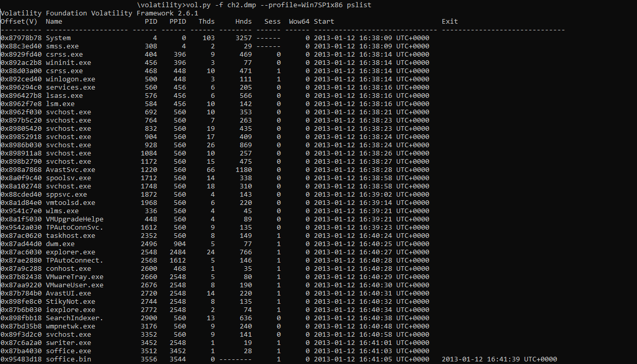Select the iexplore.exe process entry
Image resolution: width=637 pixels, height=364 pixels.
click(x=70, y=310)
